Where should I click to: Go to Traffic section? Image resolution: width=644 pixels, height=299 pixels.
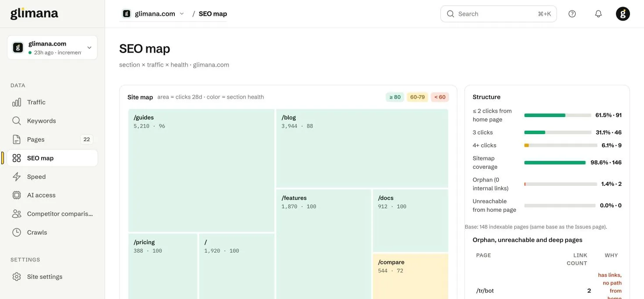(52, 102)
